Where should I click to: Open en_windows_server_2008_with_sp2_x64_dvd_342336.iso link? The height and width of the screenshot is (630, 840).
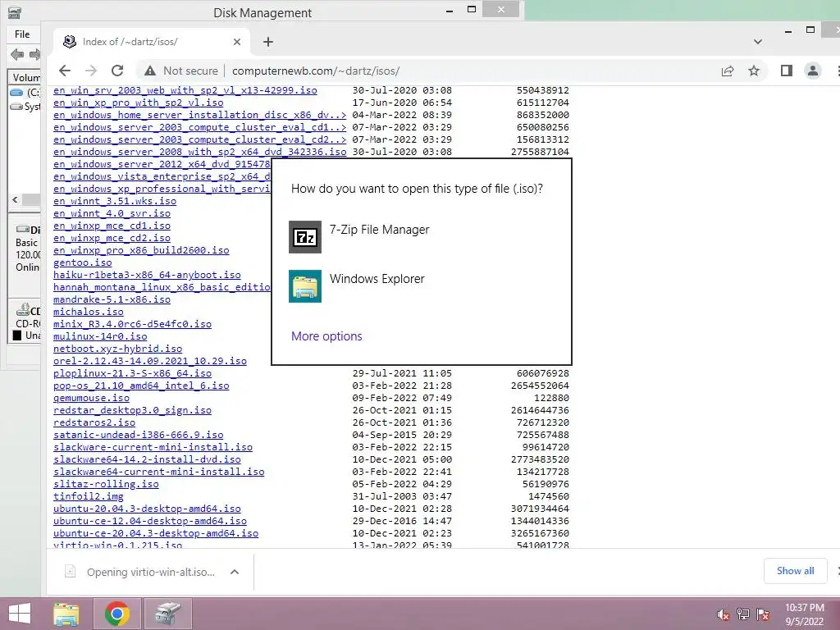tap(200, 152)
